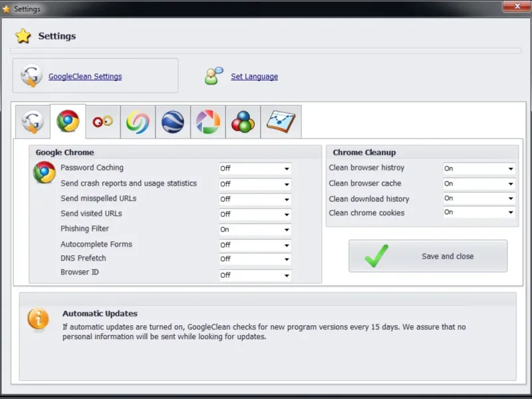Open the Browser ID dropdown

point(255,275)
